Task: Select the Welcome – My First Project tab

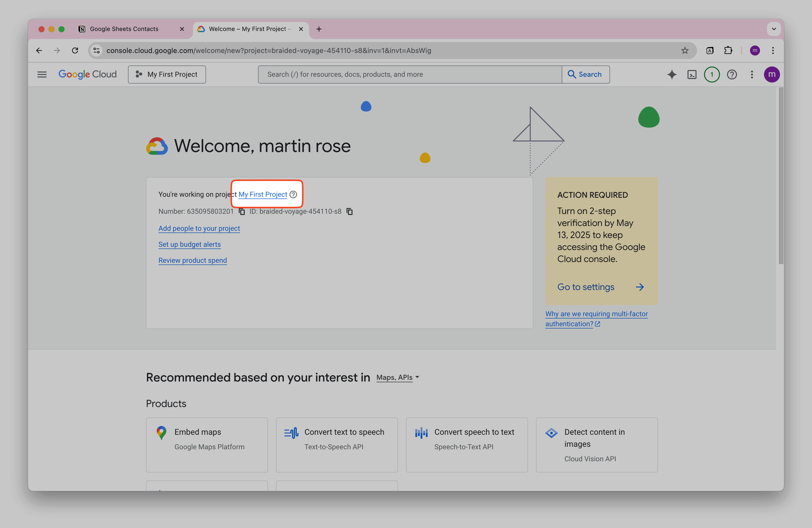Action: click(x=246, y=29)
